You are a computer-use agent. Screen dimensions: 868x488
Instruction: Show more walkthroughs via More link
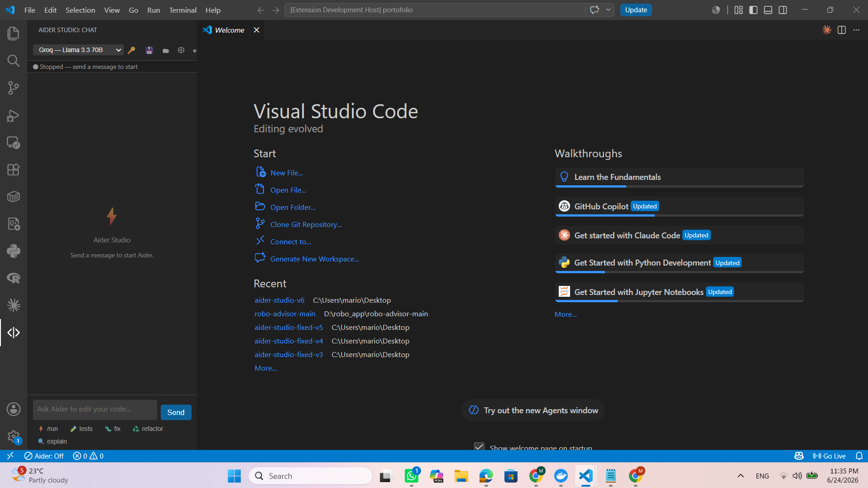coord(566,314)
